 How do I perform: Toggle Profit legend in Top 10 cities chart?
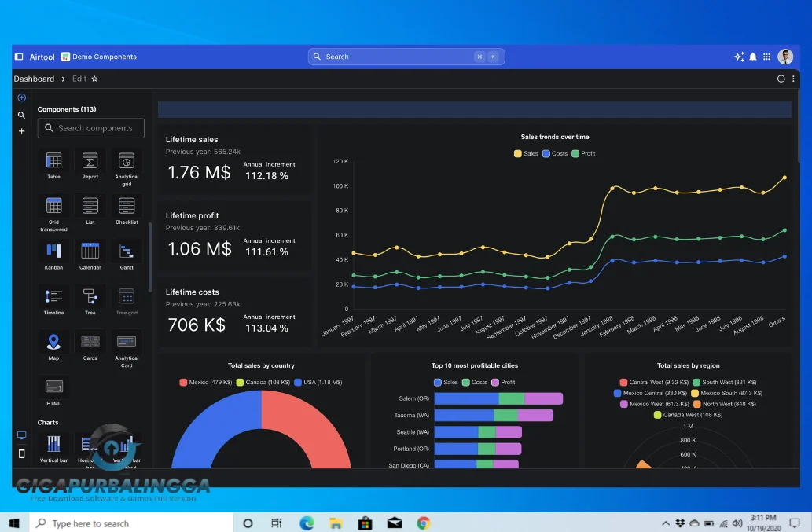(503, 383)
